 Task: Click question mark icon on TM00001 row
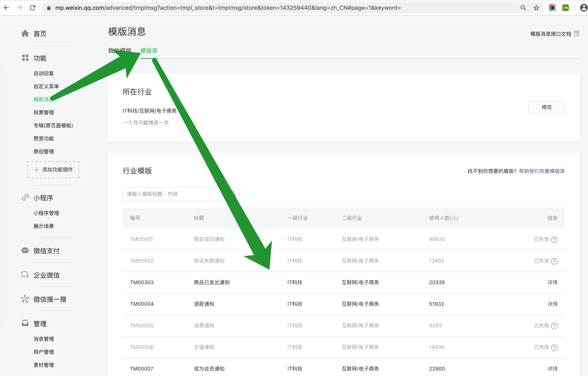[554, 240]
